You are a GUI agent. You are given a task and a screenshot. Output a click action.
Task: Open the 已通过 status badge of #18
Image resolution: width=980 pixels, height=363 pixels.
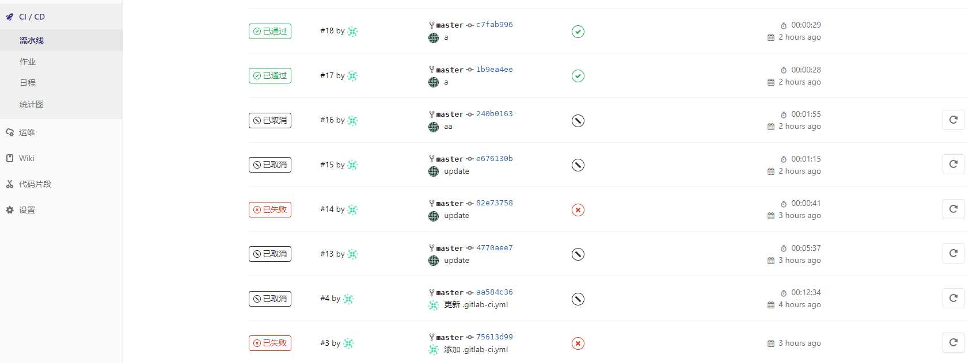[270, 31]
